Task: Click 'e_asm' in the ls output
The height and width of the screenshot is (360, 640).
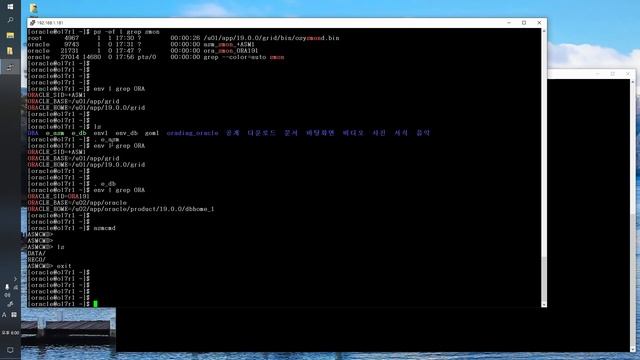Action: tap(55, 133)
